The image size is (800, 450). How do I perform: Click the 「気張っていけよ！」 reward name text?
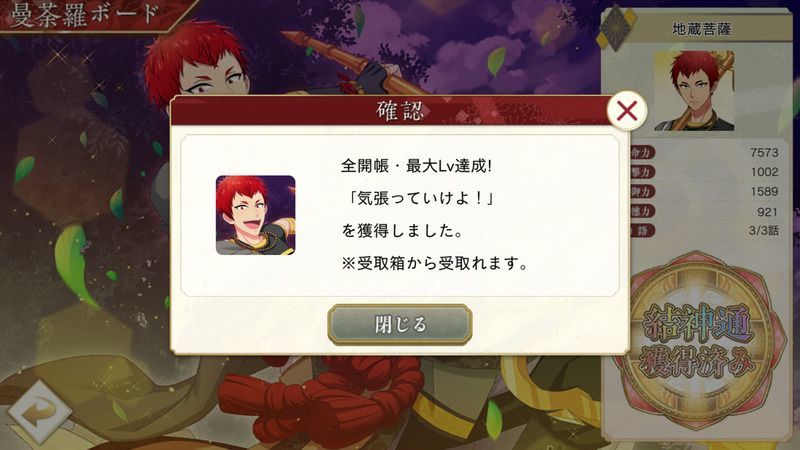420,198
